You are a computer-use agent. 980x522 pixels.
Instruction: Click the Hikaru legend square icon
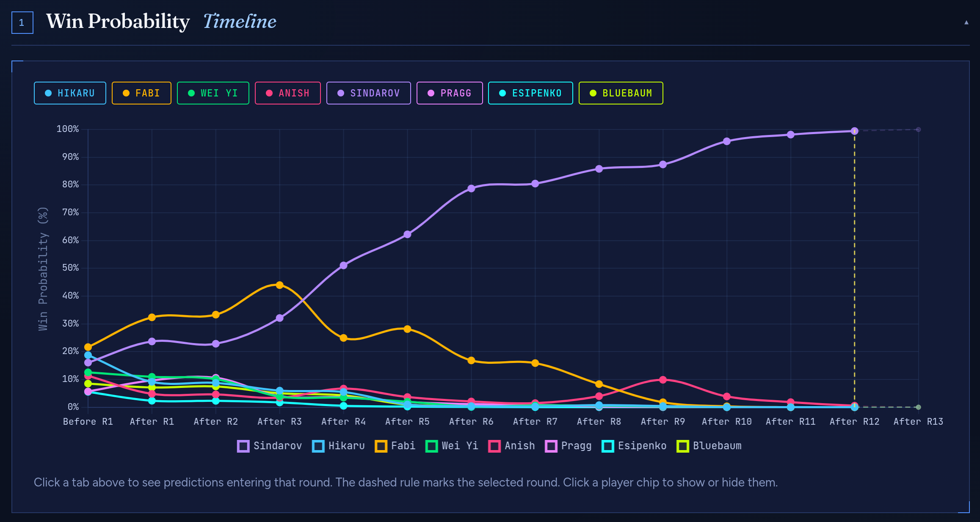(318, 446)
